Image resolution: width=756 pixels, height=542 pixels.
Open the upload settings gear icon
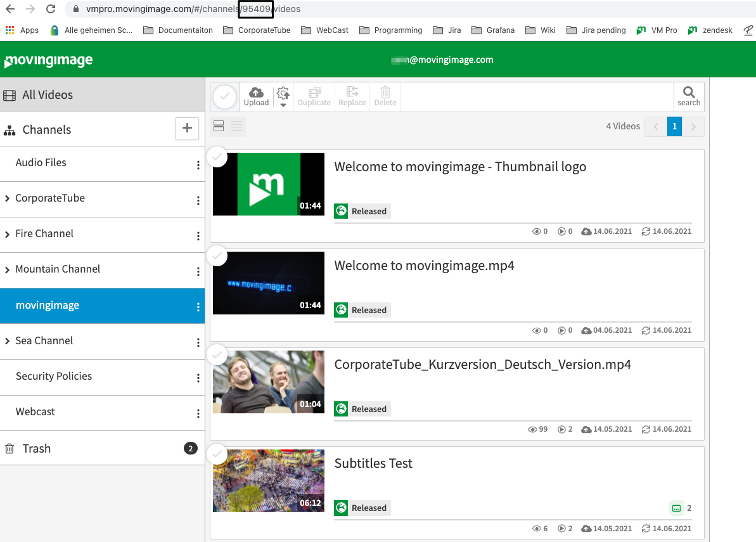[x=283, y=93]
